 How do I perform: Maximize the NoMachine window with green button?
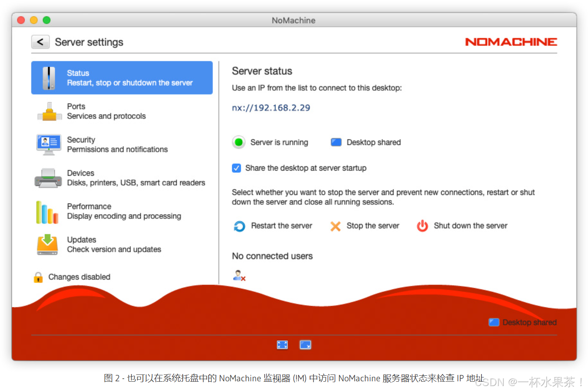tap(47, 20)
